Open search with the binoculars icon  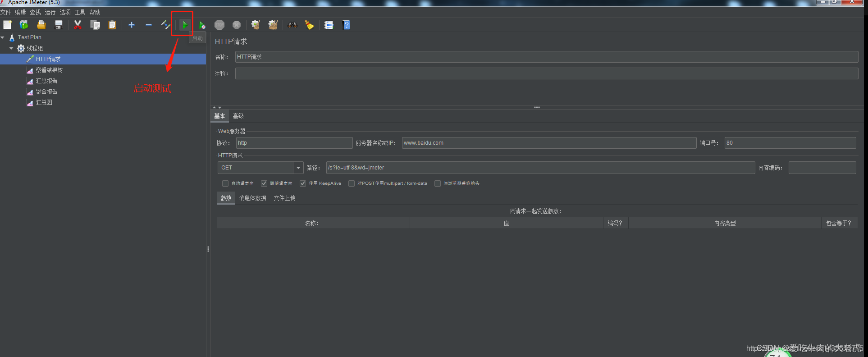point(292,25)
